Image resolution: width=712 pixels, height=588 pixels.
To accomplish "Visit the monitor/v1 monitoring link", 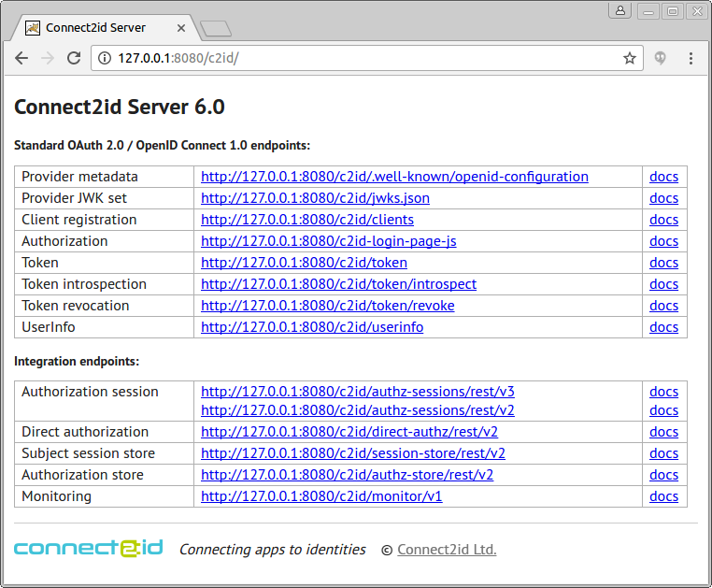I will [321, 496].
